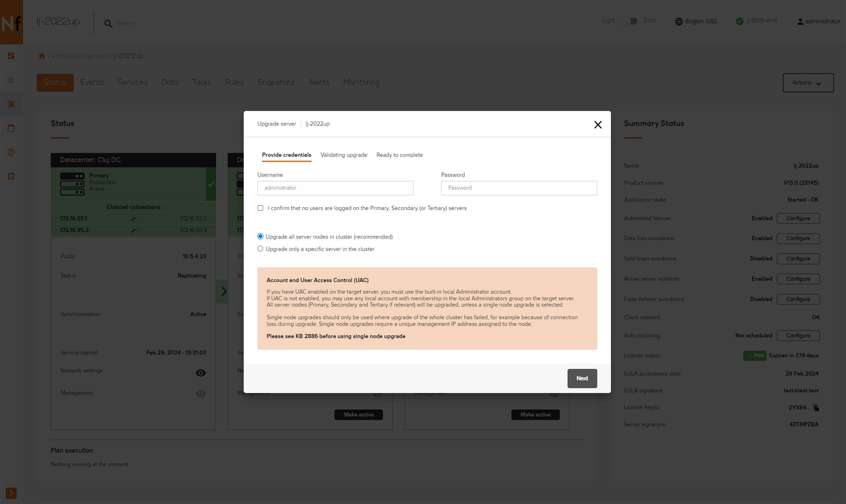
Task: Click the public IP 10.5.4.23
Action: pyautogui.click(x=194, y=257)
